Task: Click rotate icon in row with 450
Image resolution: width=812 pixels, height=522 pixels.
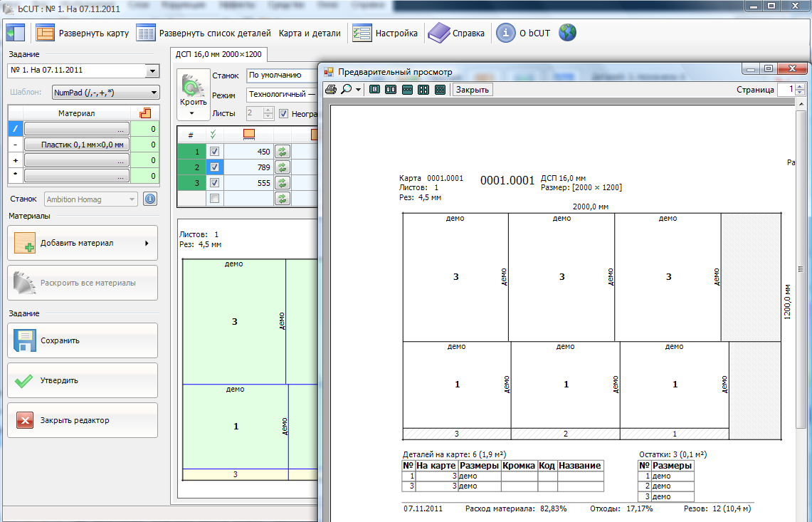Action: pyautogui.click(x=283, y=152)
